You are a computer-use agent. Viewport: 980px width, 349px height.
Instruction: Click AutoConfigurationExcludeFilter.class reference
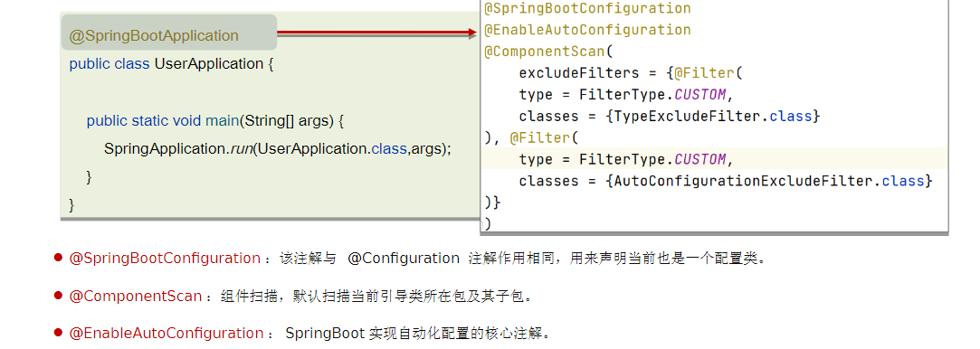click(x=769, y=181)
